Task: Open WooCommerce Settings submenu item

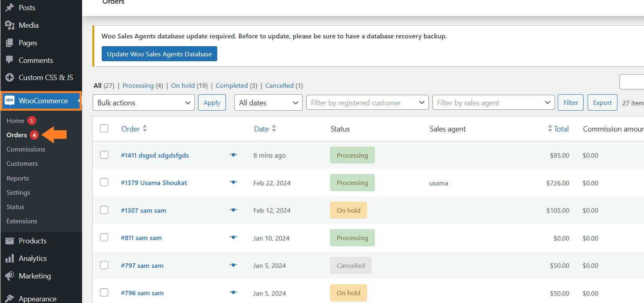Action: click(x=18, y=193)
